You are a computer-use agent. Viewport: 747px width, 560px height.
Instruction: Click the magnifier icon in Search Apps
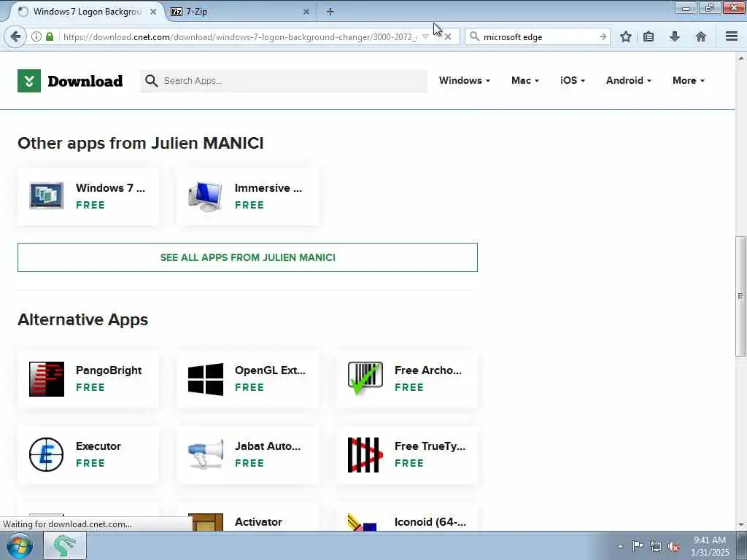[x=151, y=81]
